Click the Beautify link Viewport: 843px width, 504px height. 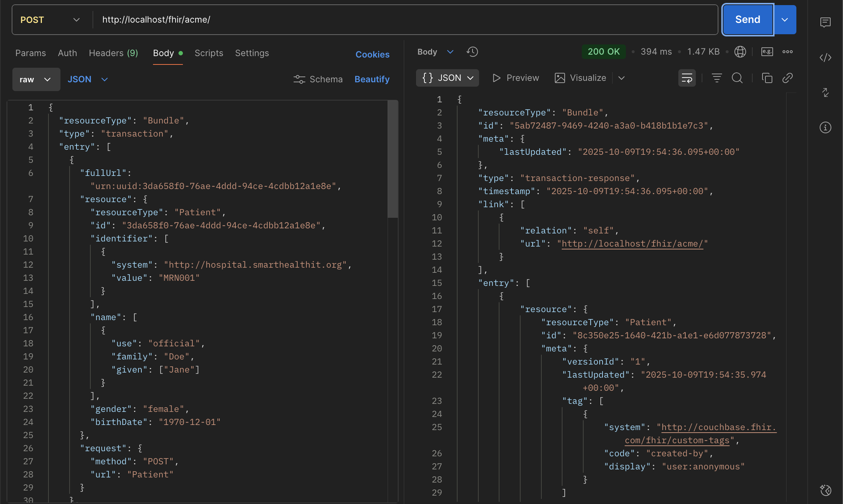[x=372, y=79]
